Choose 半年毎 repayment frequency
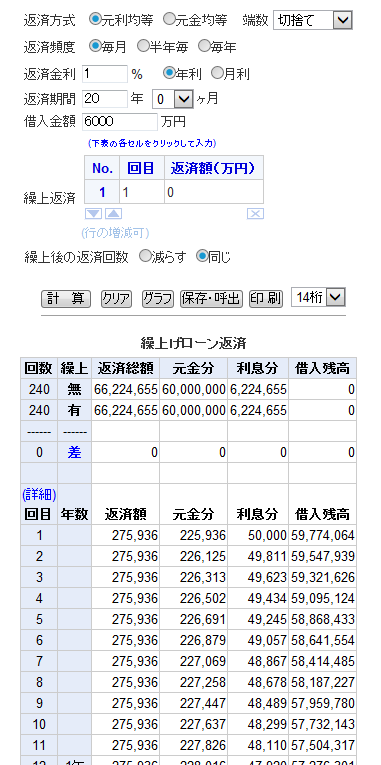The height and width of the screenshot is (765, 381). coord(142,46)
